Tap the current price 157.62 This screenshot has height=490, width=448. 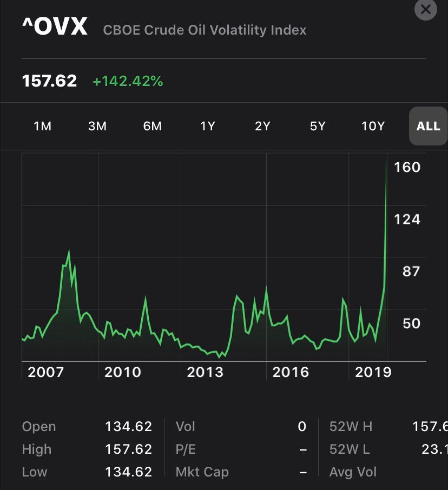tap(49, 81)
